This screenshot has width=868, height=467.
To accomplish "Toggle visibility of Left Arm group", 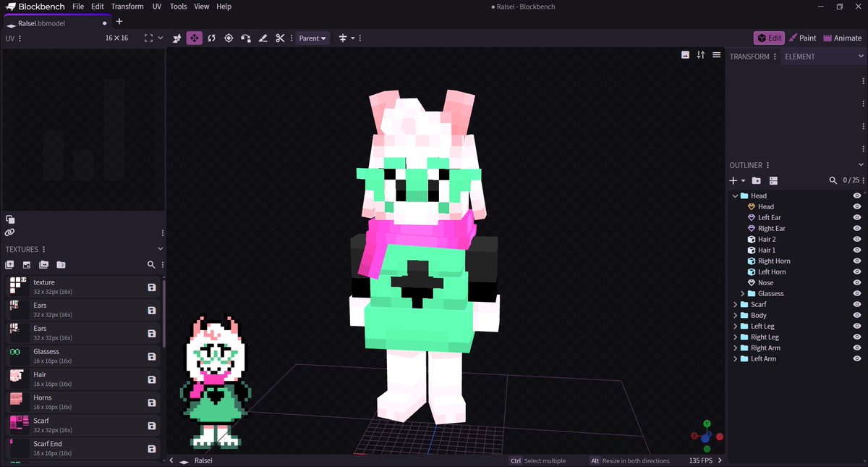I will click(857, 358).
